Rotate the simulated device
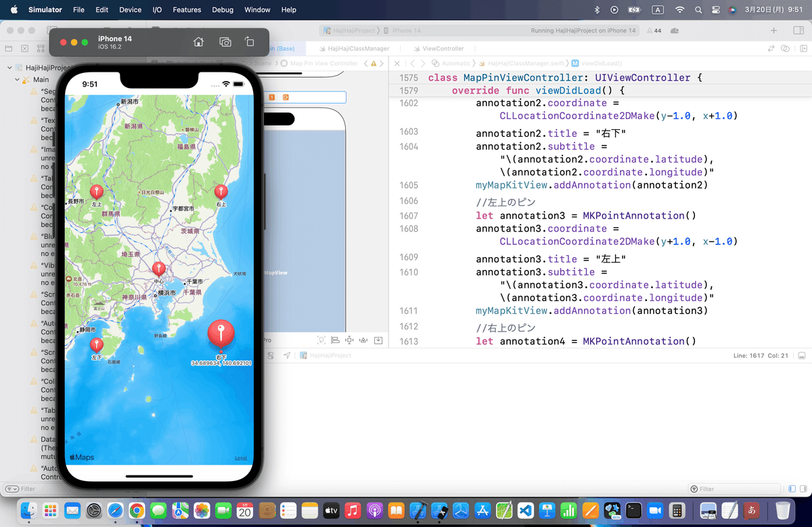812x527 pixels. [x=249, y=42]
